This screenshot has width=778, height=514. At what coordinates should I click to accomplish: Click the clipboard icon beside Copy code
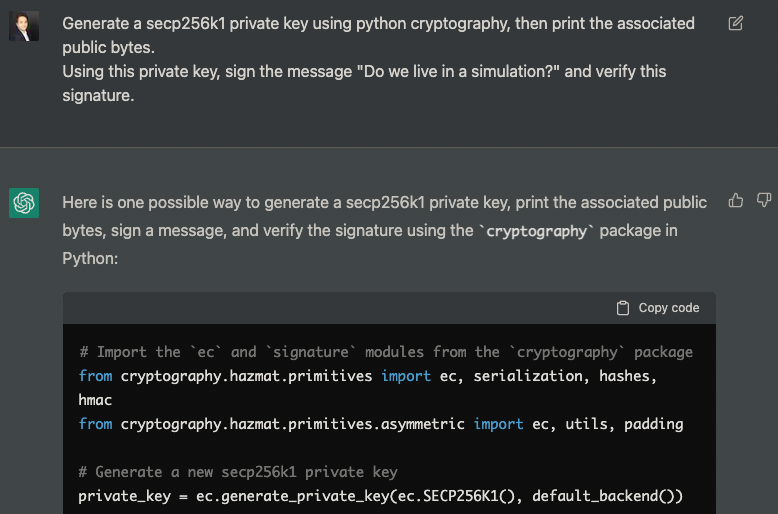coord(623,308)
